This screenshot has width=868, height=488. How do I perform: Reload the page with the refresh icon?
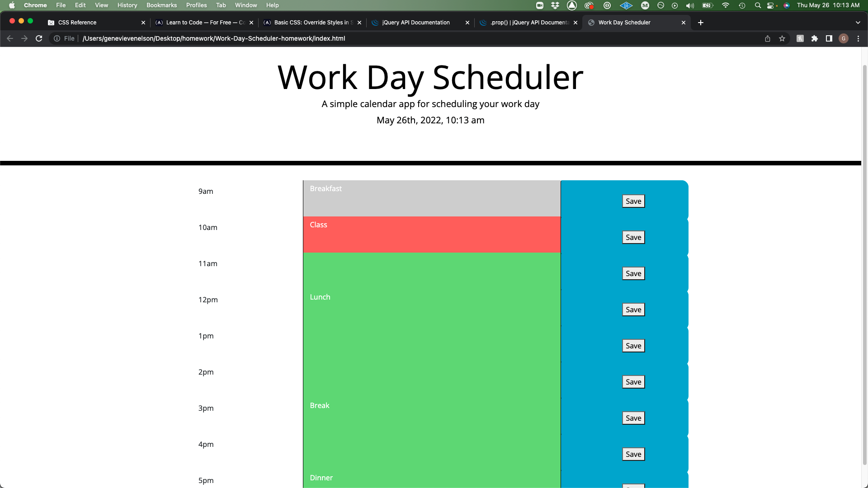point(39,38)
